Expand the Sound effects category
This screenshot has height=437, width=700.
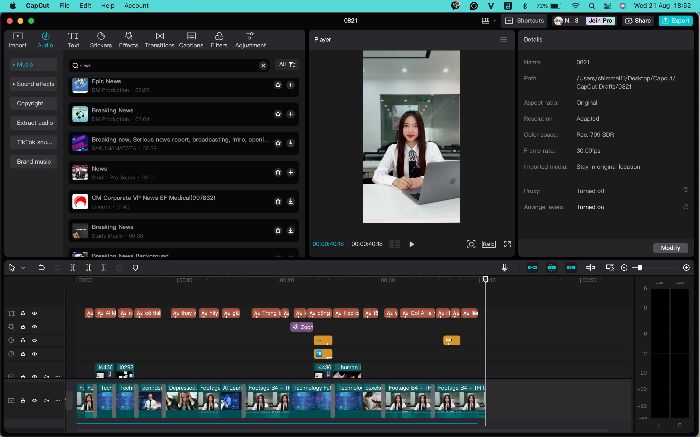(x=33, y=84)
